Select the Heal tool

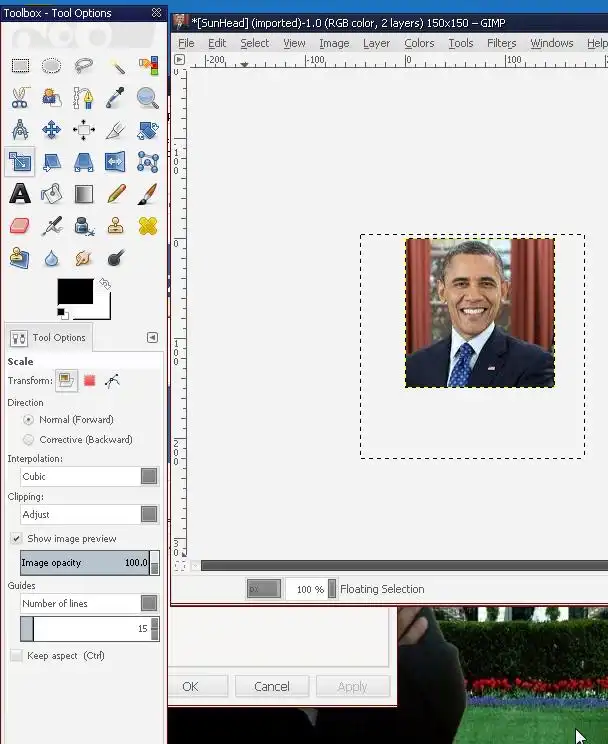pos(148,226)
